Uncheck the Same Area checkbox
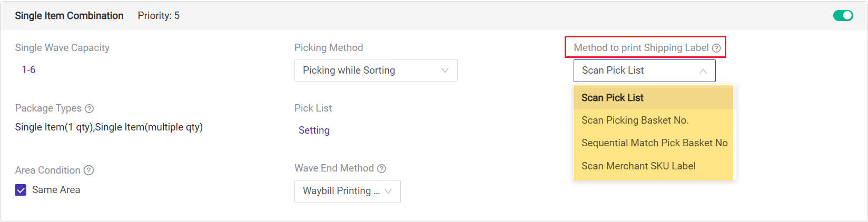This screenshot has height=222, width=868. tap(21, 190)
